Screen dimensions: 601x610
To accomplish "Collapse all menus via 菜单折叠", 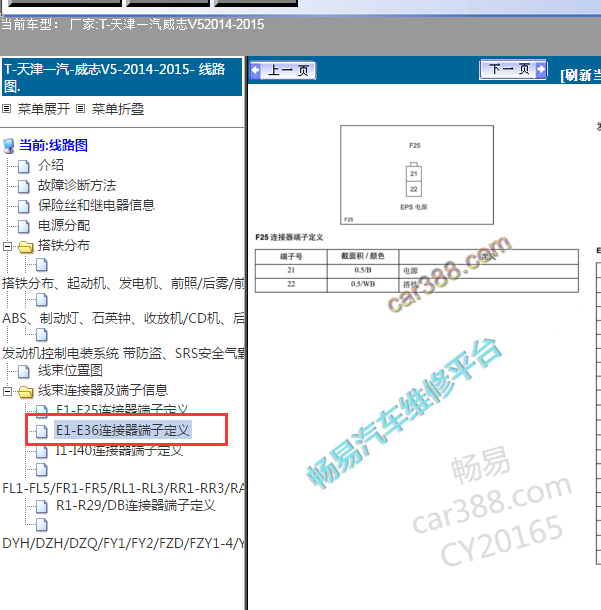I will pyautogui.click(x=118, y=109).
